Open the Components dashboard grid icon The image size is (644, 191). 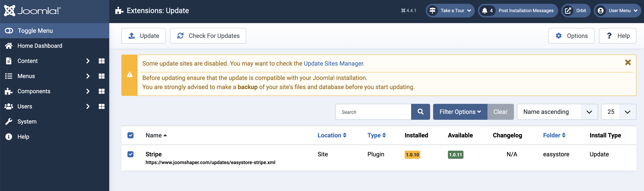(101, 91)
